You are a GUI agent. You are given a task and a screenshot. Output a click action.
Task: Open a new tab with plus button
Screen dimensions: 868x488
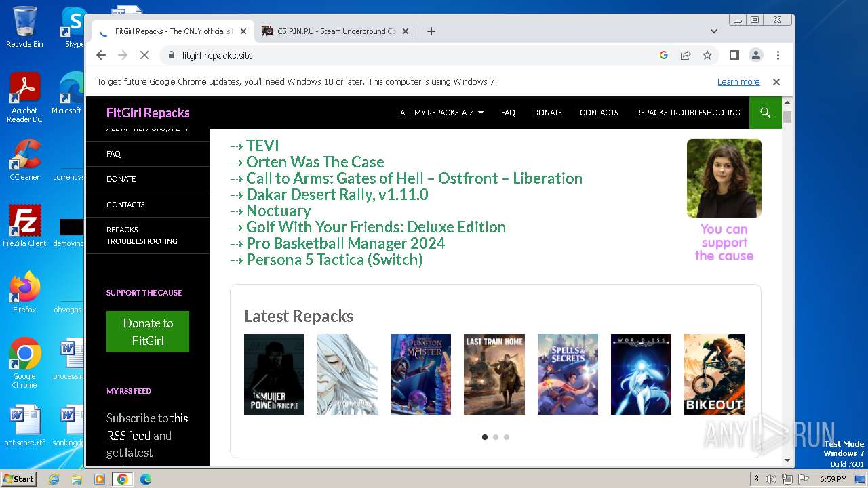click(431, 31)
